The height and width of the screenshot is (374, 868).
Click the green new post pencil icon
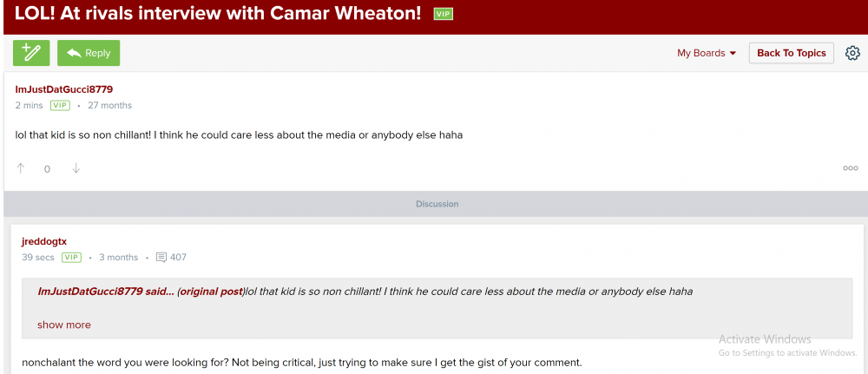click(x=31, y=53)
